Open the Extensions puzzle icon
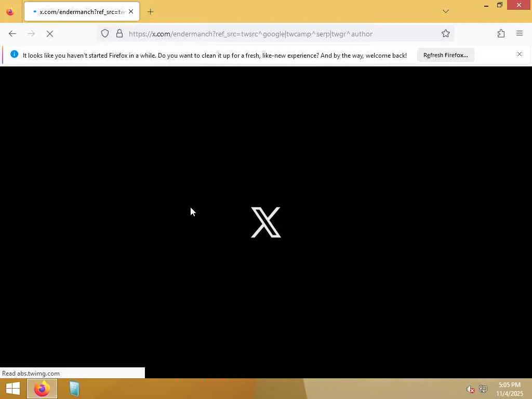Viewport: 532px width, 399px height. pyautogui.click(x=501, y=33)
